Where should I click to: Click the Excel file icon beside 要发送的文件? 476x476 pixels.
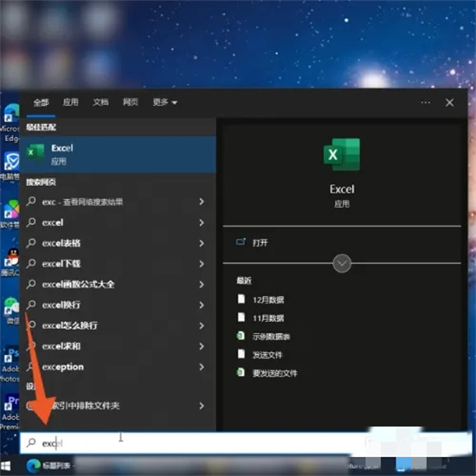point(241,372)
